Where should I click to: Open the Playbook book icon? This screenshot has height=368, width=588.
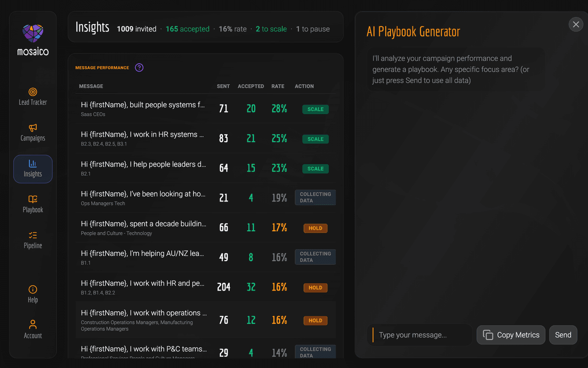coord(33,199)
